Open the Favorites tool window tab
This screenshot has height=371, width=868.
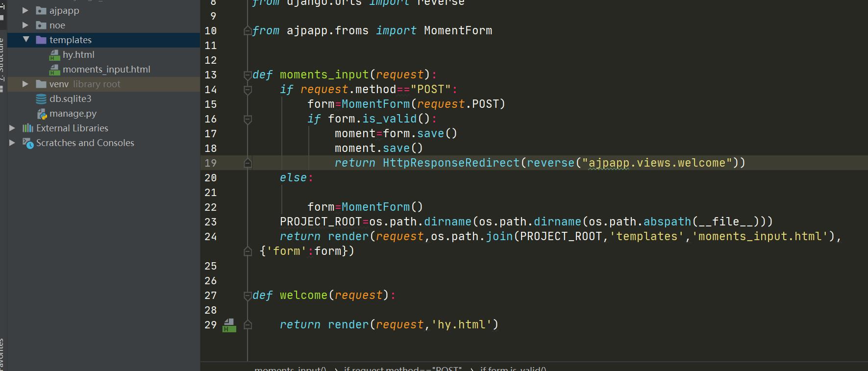[x=2, y=354]
